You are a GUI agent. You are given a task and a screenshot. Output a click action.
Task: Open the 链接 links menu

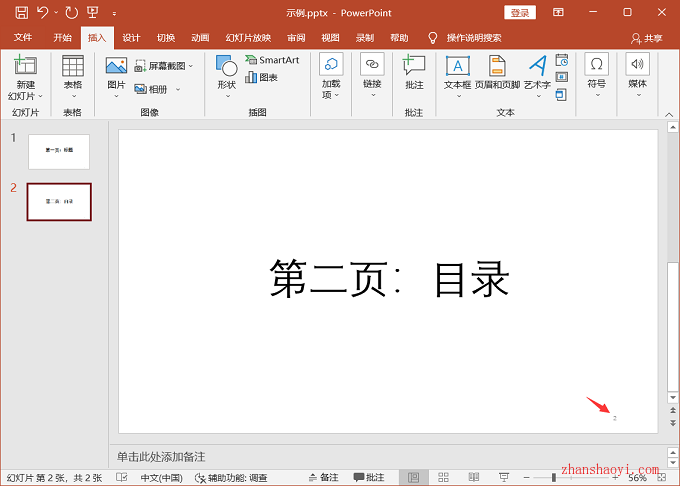click(x=372, y=76)
